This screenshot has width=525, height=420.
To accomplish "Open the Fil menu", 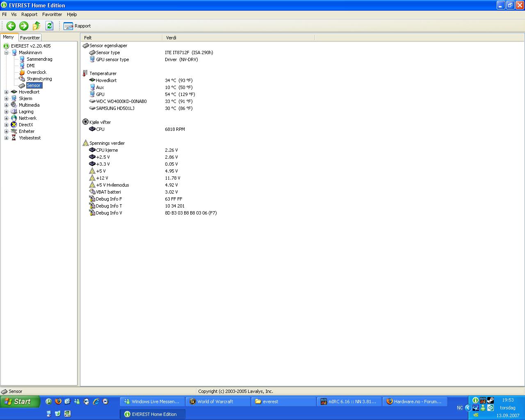I will tap(4, 14).
